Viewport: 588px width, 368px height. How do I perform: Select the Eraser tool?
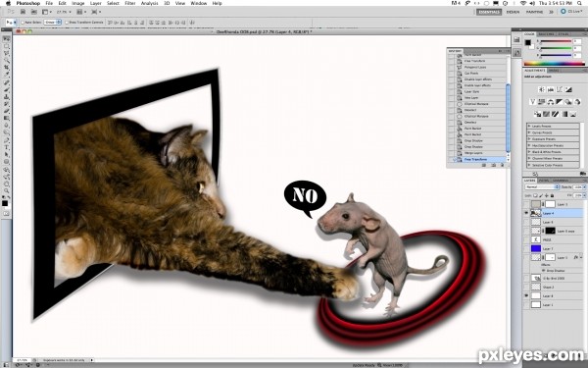click(7, 112)
